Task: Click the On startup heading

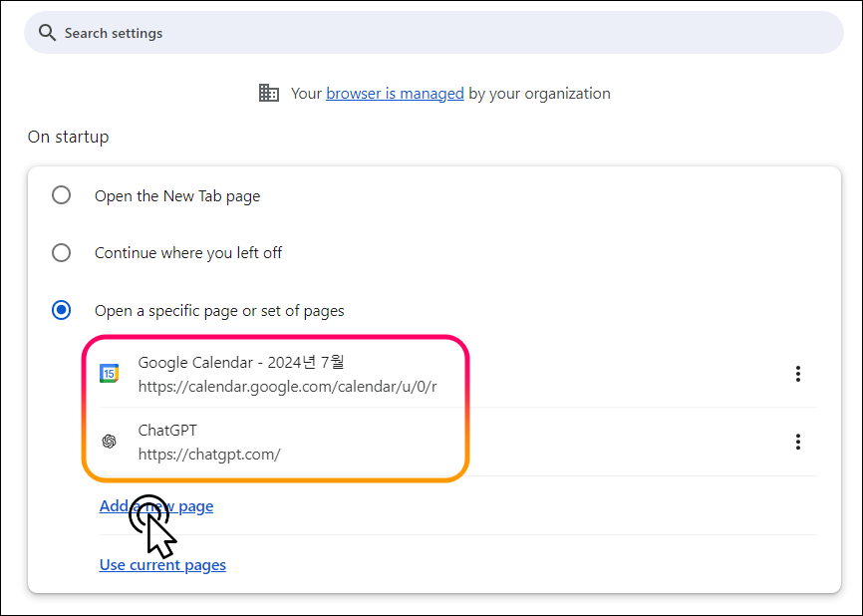Action: click(68, 137)
